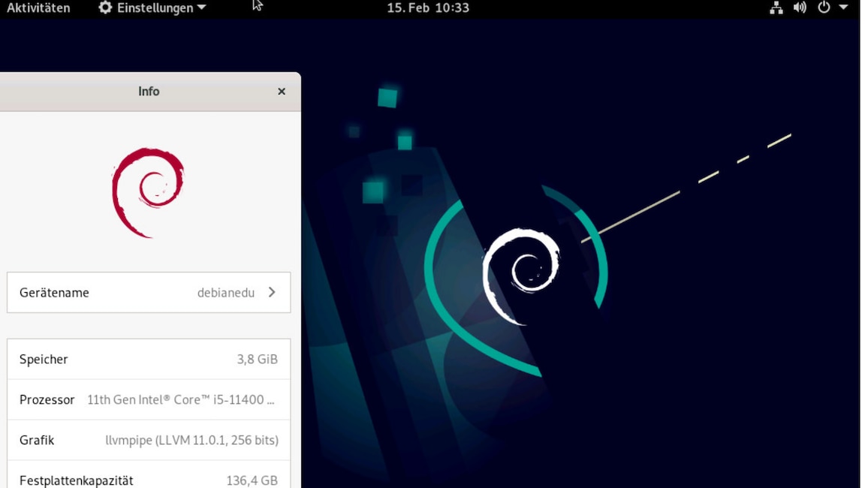Select the Prozessor row showing Intel Core i5
This screenshot has height=488, width=868.
pyautogui.click(x=149, y=399)
